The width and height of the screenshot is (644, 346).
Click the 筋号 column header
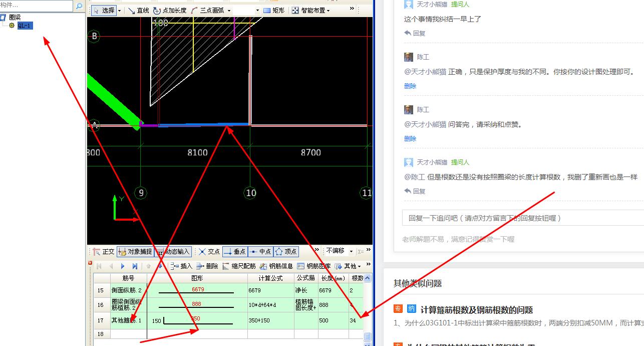pyautogui.click(x=129, y=278)
